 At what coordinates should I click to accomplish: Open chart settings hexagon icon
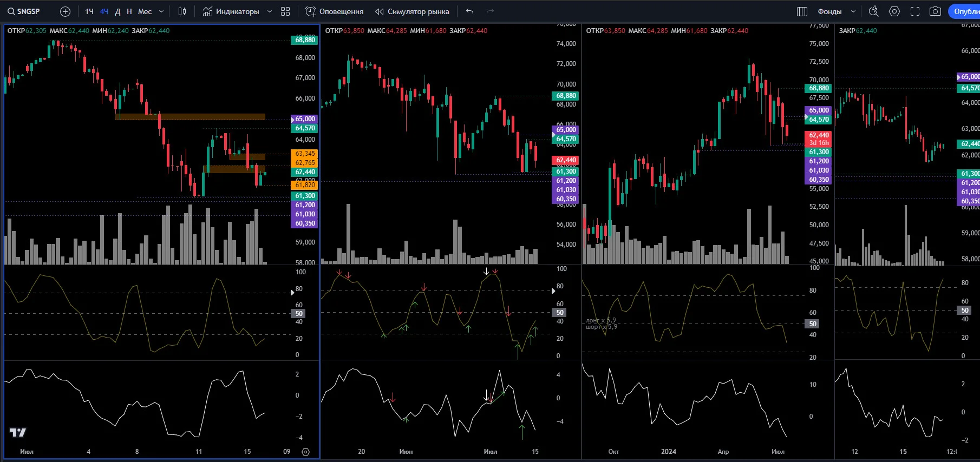[894, 11]
